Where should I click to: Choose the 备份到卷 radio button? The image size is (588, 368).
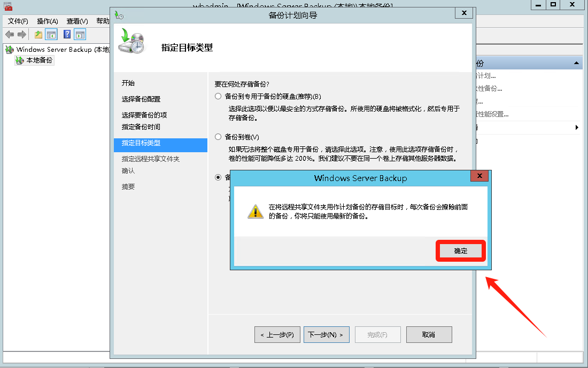click(218, 137)
